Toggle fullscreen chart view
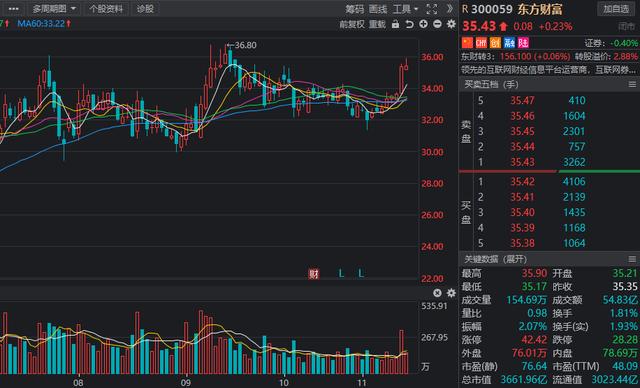The height and width of the screenshot is (388, 640). click(431, 9)
